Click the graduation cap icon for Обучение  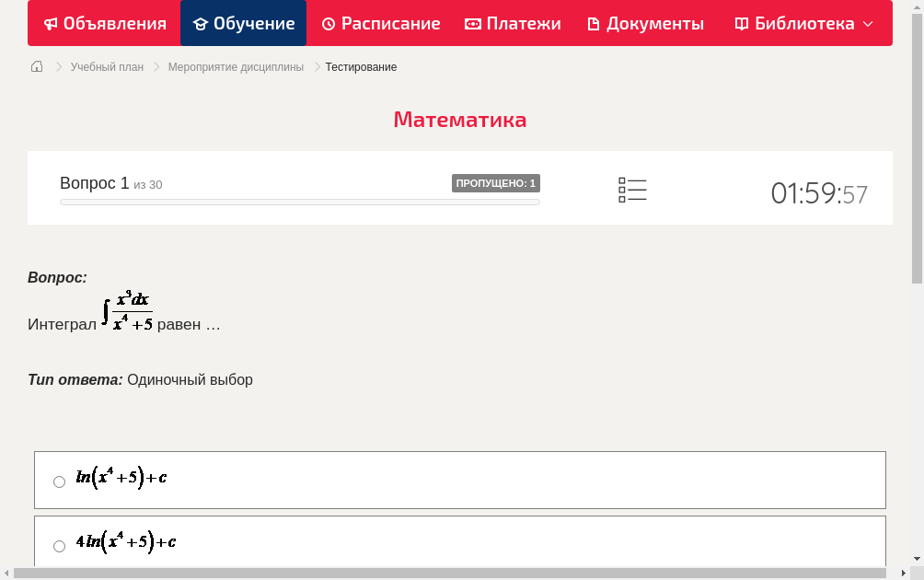[x=202, y=23]
